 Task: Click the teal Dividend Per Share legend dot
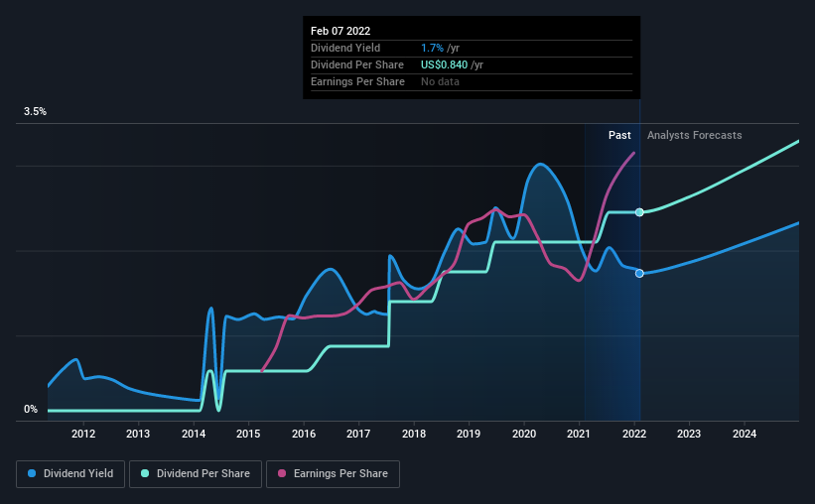tap(145, 474)
